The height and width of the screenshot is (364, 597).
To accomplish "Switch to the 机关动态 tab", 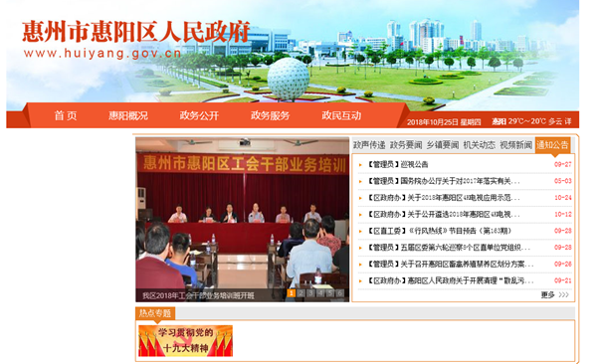I will pyautogui.click(x=479, y=145).
